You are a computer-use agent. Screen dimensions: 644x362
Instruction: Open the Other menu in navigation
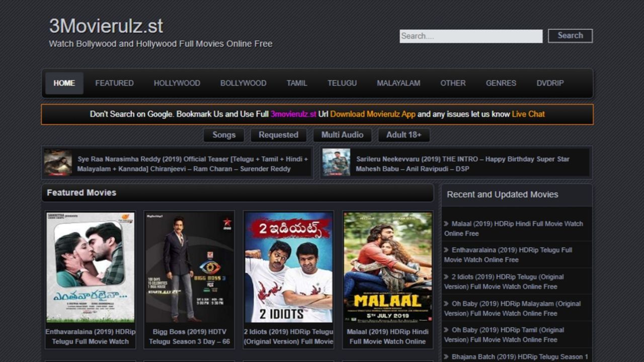(x=453, y=83)
